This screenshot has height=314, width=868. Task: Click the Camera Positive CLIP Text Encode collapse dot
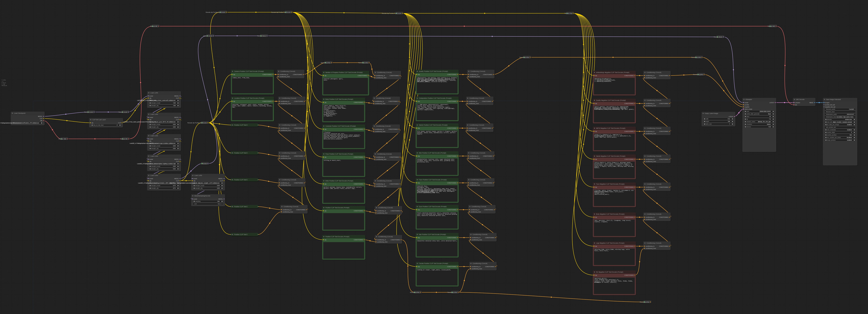232,71
